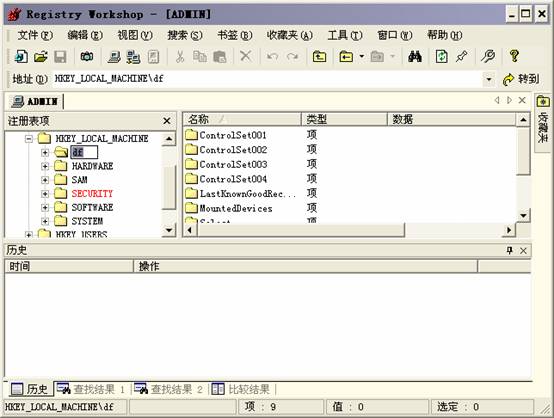Open search with binoculars icon

(415, 57)
